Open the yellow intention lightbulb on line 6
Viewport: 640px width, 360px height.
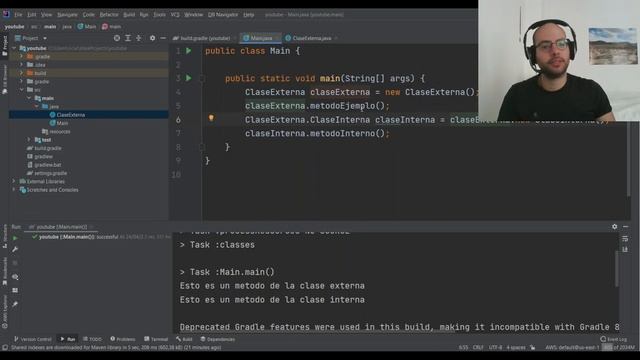[211, 118]
